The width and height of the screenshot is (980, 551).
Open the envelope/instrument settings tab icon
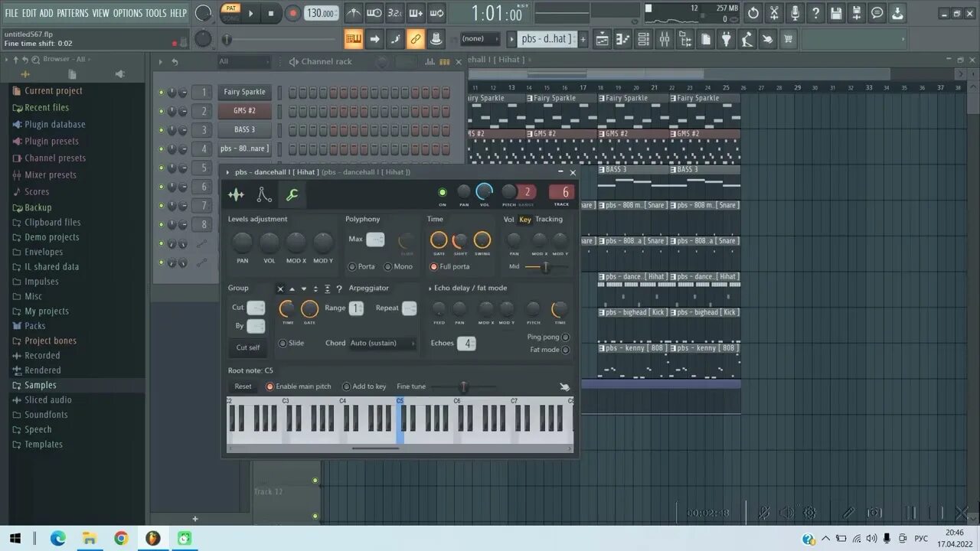(x=264, y=195)
